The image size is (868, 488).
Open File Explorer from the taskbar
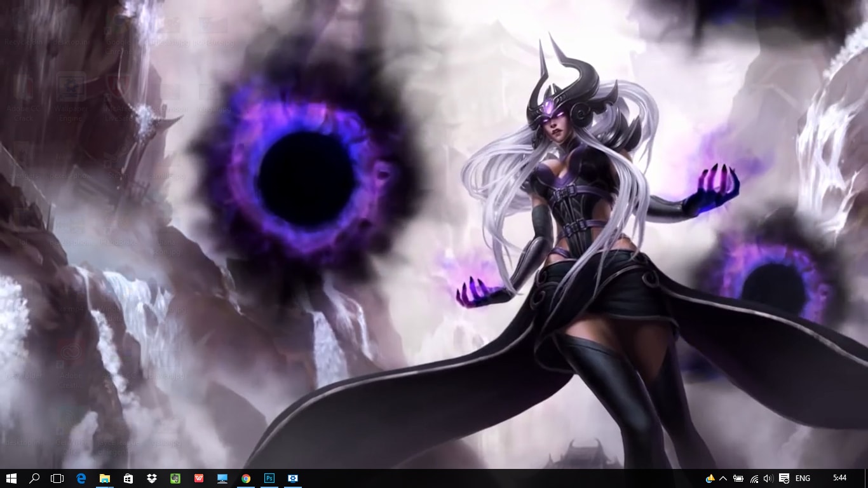[x=105, y=478]
